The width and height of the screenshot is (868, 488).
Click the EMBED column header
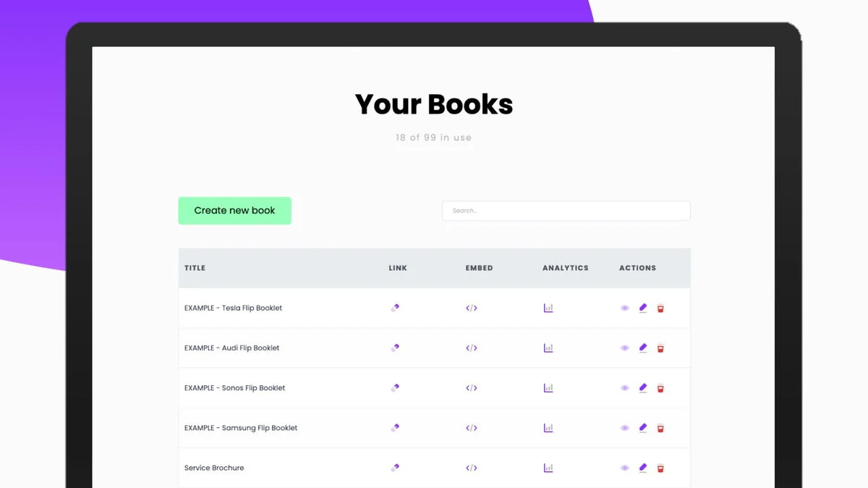pyautogui.click(x=479, y=267)
